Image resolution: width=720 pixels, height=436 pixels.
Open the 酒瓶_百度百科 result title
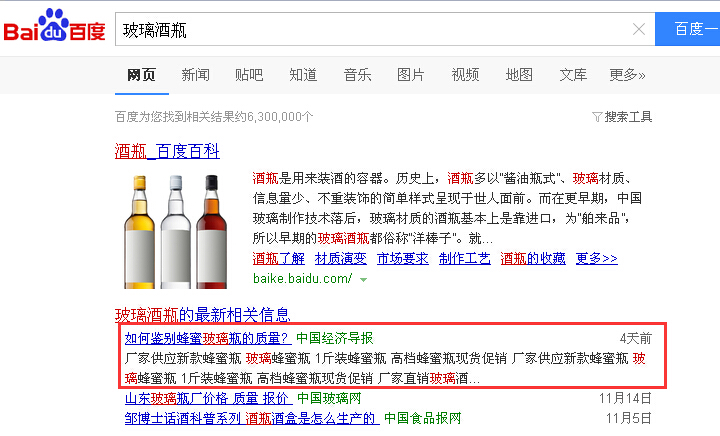167,151
